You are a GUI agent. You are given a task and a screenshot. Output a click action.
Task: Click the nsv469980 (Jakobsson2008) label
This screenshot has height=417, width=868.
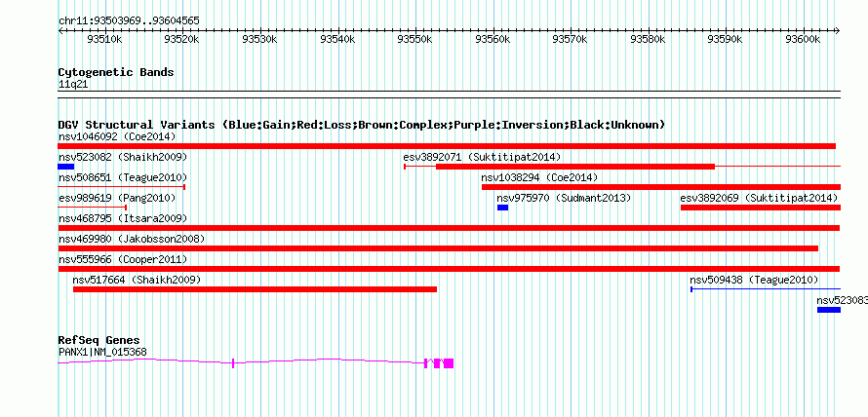(x=132, y=239)
